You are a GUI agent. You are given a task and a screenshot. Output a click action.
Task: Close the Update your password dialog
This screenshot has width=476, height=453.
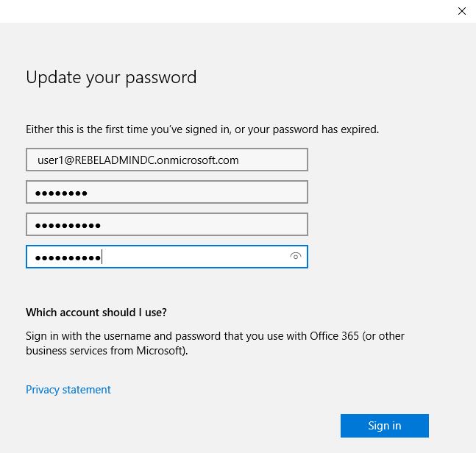[x=462, y=11]
